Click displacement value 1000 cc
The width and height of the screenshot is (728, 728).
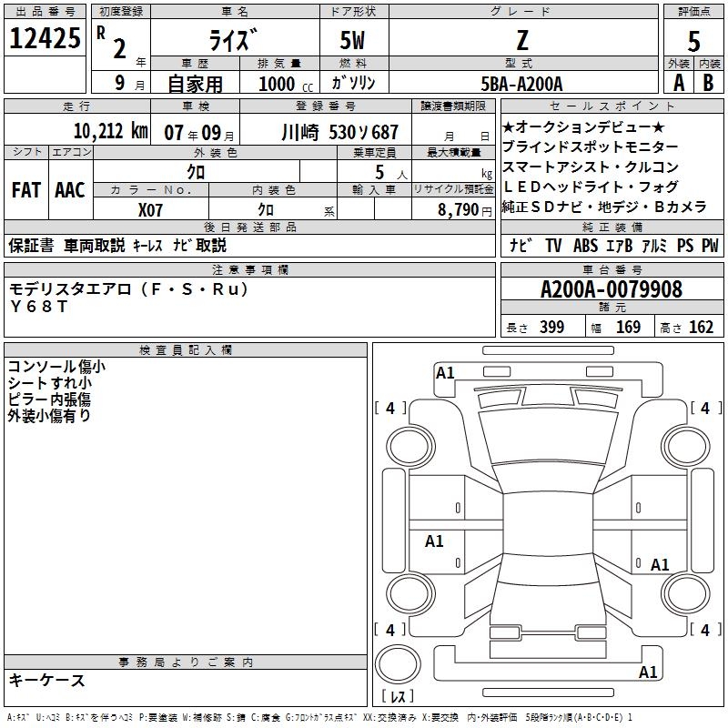tap(286, 84)
